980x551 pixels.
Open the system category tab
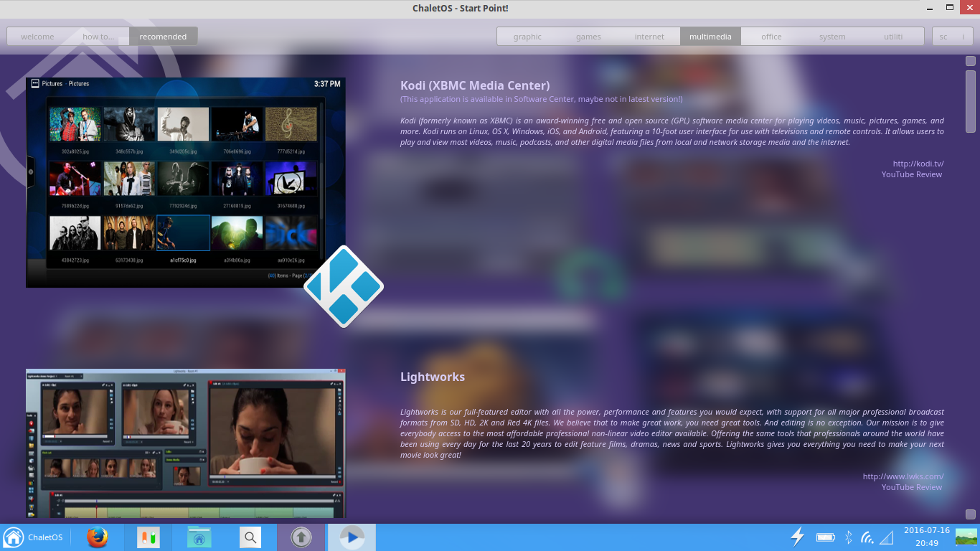tap(832, 37)
